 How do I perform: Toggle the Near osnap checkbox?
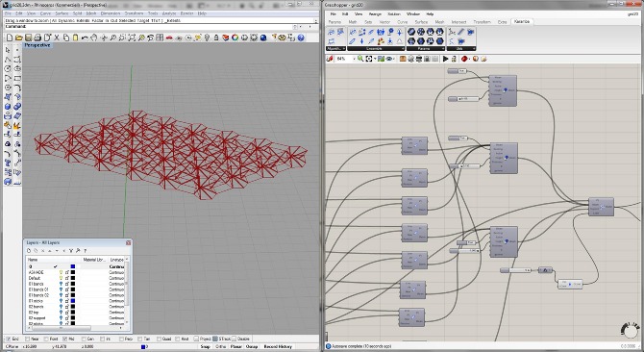[27, 339]
